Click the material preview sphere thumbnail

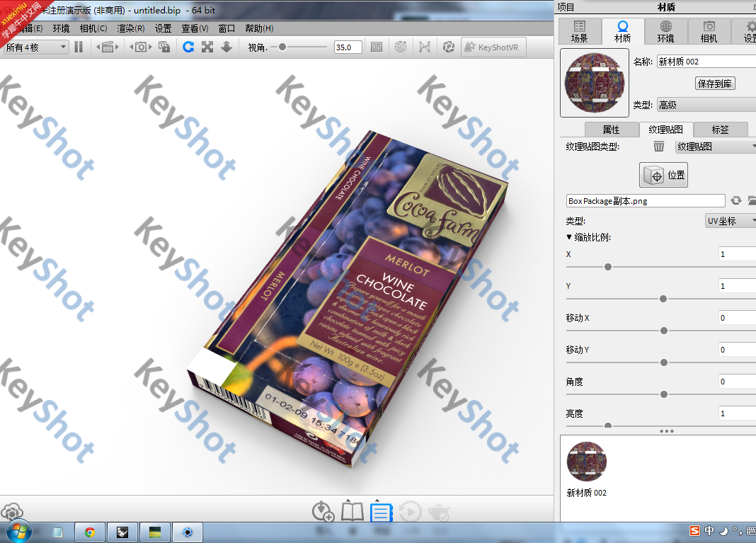[595, 82]
